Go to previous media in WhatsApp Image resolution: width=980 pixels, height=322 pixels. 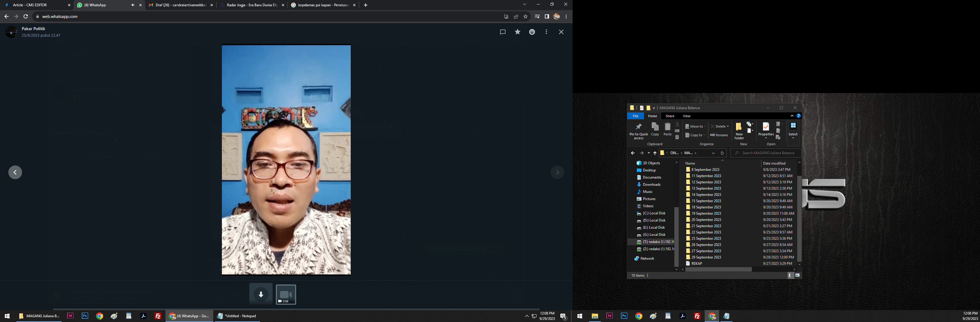tap(15, 172)
